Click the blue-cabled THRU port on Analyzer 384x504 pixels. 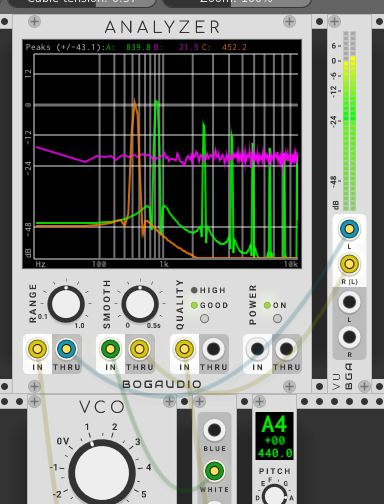(x=66, y=349)
